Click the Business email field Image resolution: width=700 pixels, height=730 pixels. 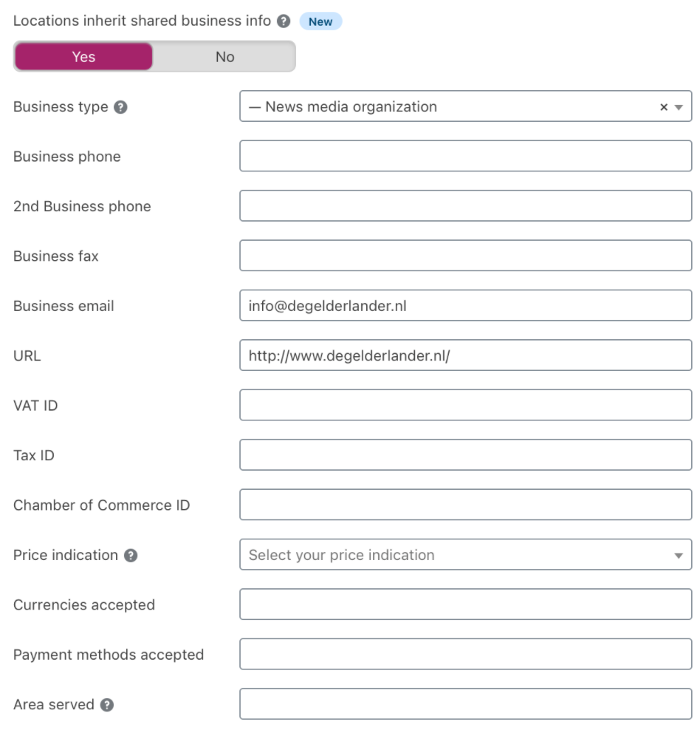[x=465, y=306]
